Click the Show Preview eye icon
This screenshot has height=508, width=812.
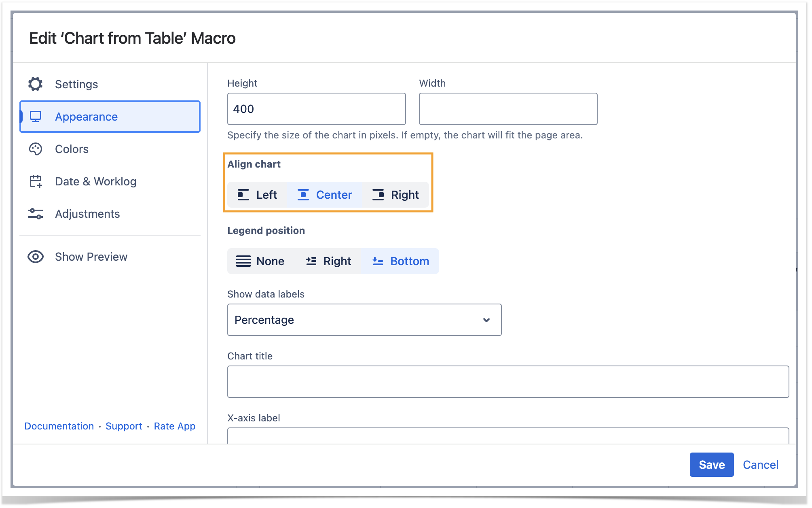coord(36,257)
